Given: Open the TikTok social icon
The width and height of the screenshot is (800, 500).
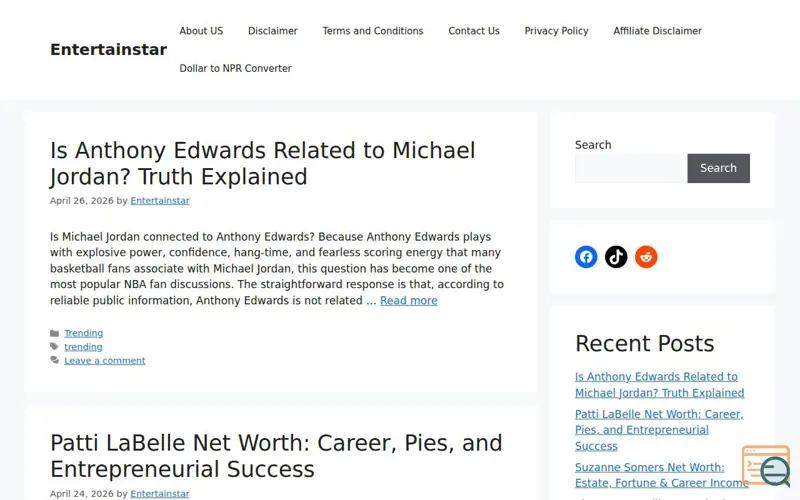Looking at the screenshot, I should point(616,257).
